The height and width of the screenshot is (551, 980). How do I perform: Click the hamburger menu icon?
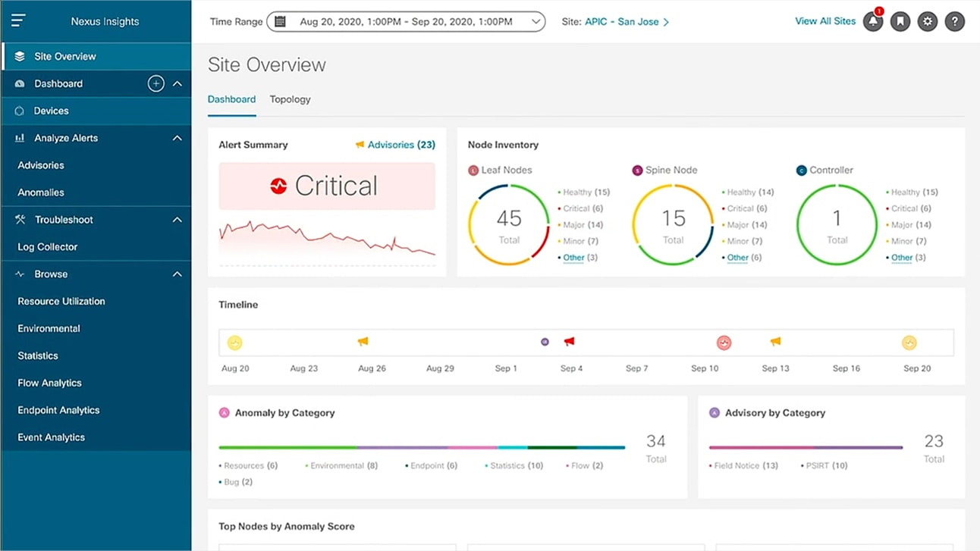click(19, 20)
